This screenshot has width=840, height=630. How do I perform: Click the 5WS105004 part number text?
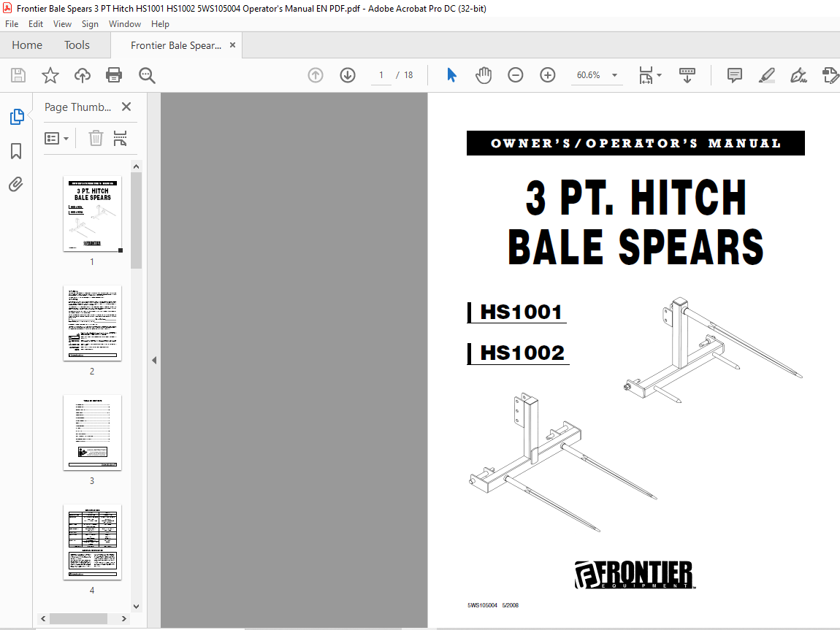[x=482, y=605]
